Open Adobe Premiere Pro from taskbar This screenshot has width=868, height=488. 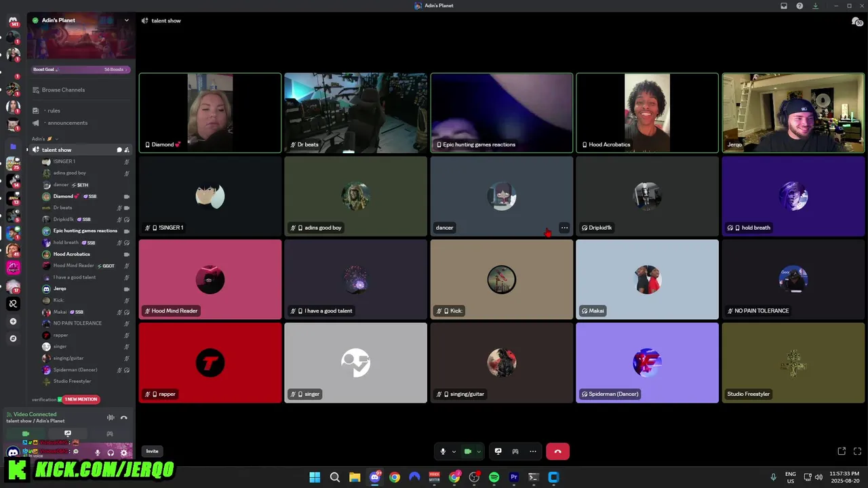pyautogui.click(x=513, y=477)
